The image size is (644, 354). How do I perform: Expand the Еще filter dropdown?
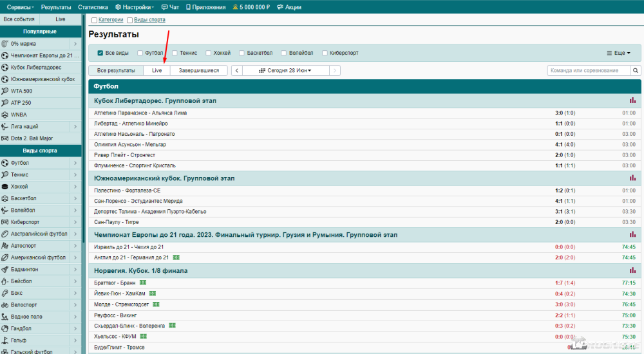click(x=618, y=53)
